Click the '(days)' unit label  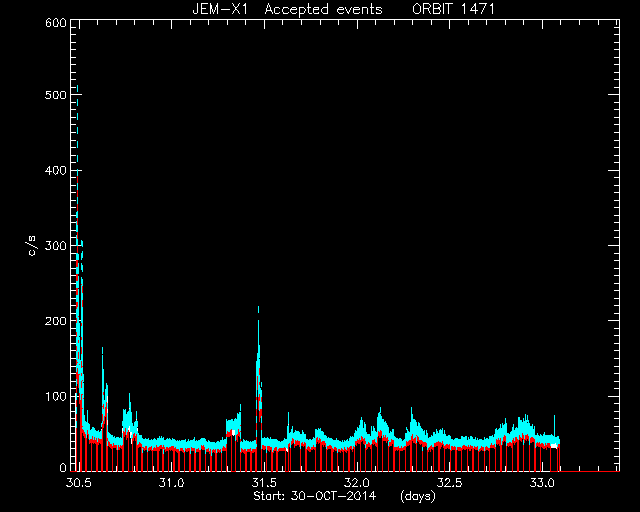click(418, 496)
